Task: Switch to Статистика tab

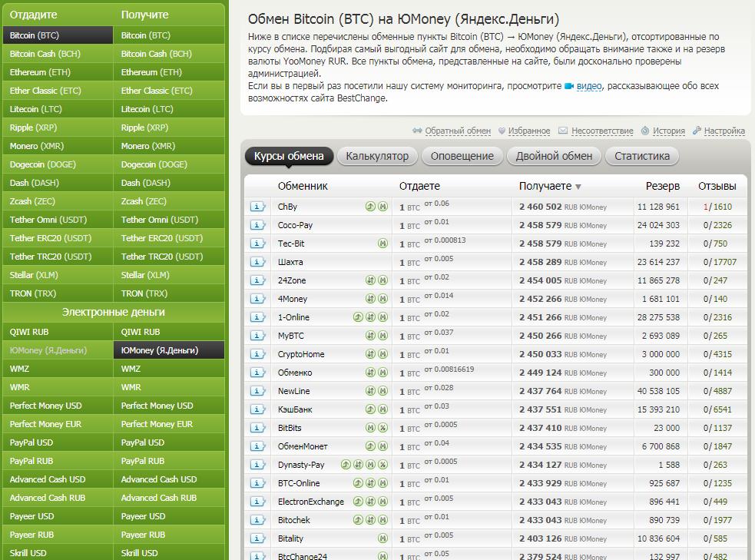Action: [x=642, y=156]
